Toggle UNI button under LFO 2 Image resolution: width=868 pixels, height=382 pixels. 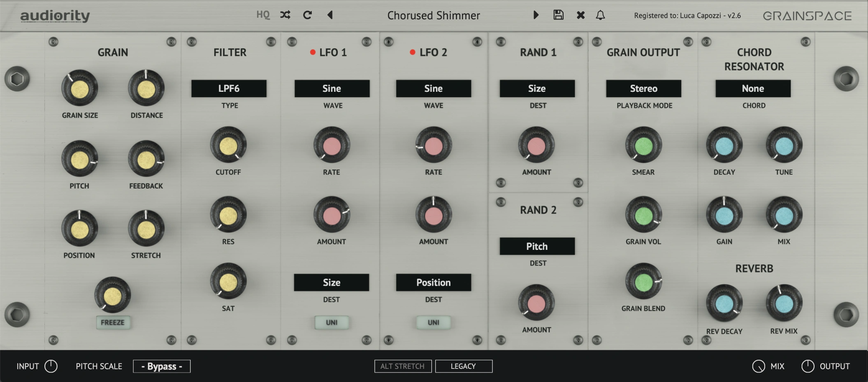(434, 322)
